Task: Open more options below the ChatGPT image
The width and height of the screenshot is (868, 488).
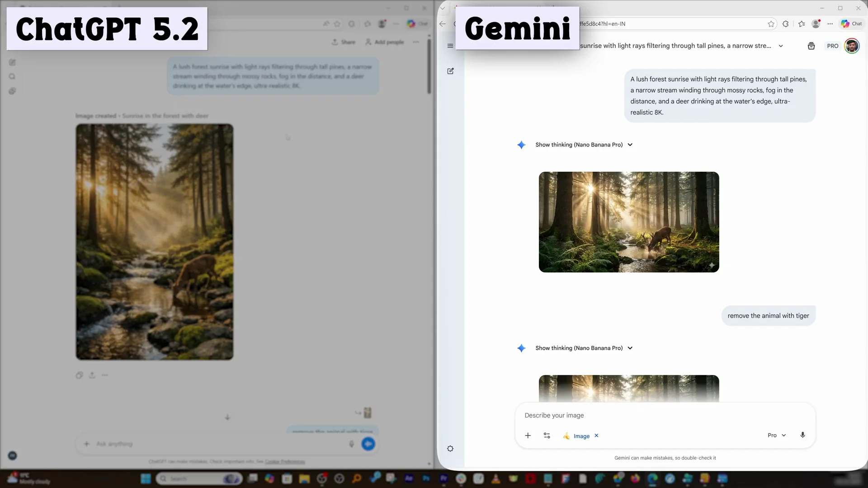Action: pyautogui.click(x=105, y=375)
